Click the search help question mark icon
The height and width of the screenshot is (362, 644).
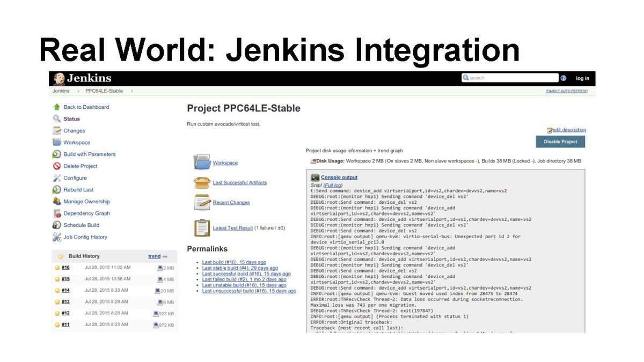(x=563, y=78)
